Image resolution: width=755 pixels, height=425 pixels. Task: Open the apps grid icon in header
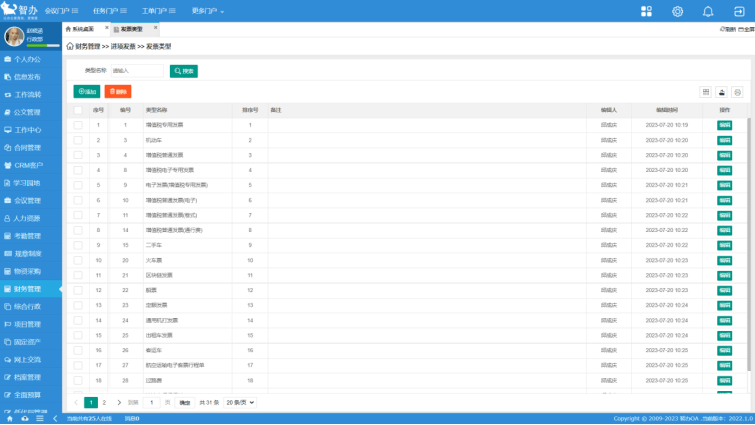click(646, 11)
